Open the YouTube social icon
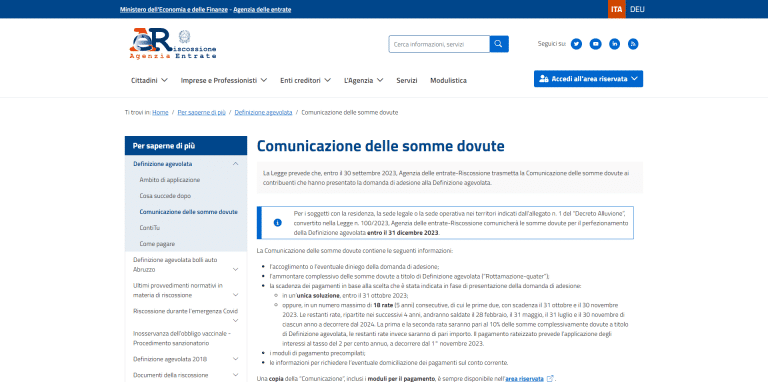768x382 pixels. pyautogui.click(x=595, y=44)
